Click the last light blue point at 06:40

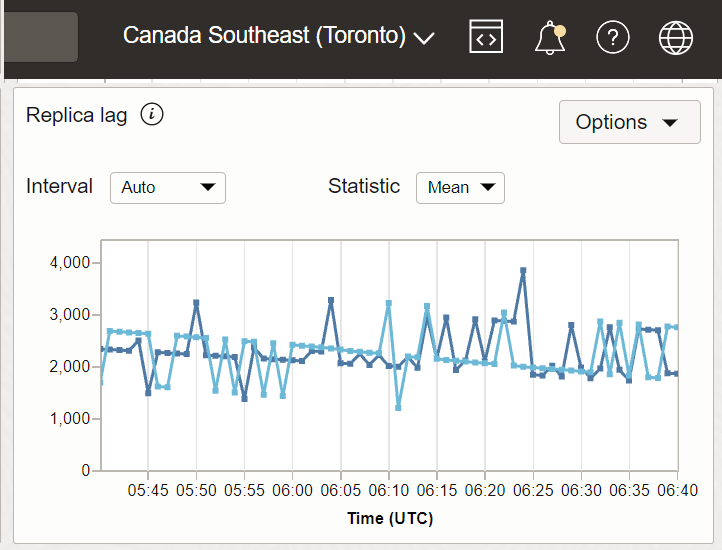click(677, 327)
